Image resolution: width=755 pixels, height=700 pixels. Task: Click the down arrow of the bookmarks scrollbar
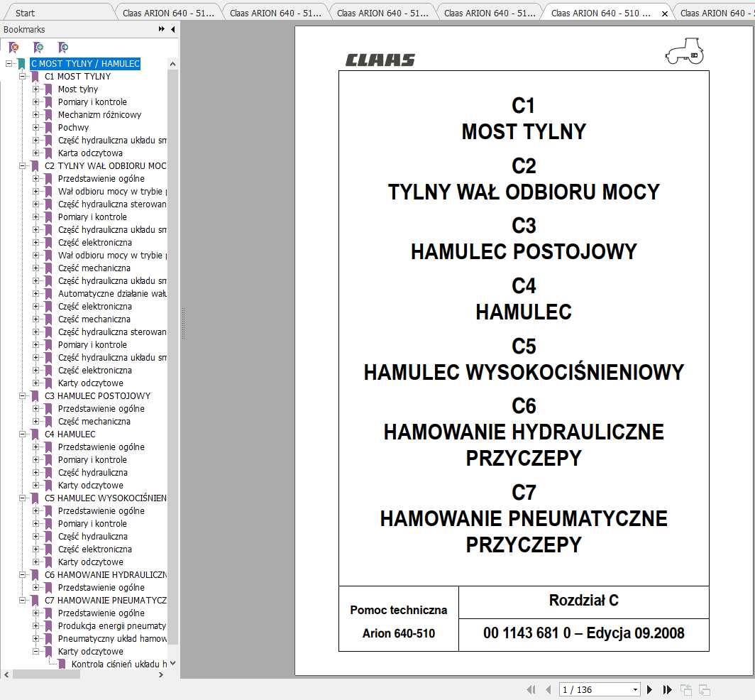click(x=173, y=664)
